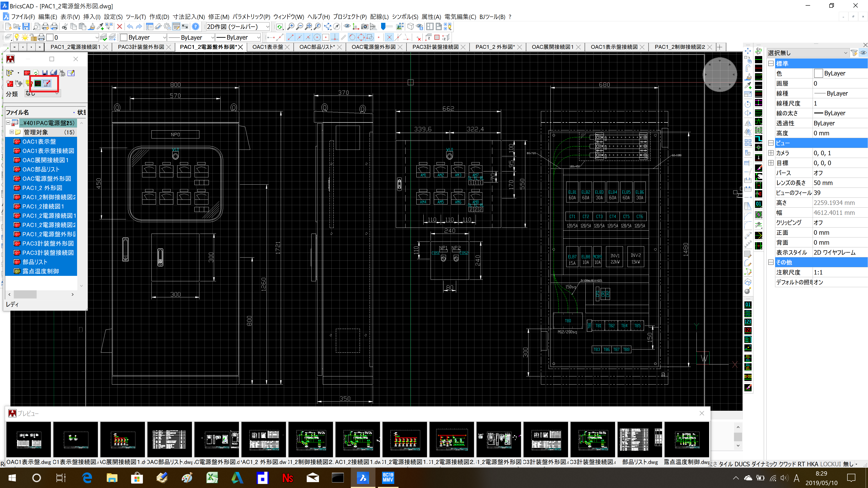Close the プレビュー panel
The width and height of the screenshot is (868, 488).
pyautogui.click(x=702, y=413)
